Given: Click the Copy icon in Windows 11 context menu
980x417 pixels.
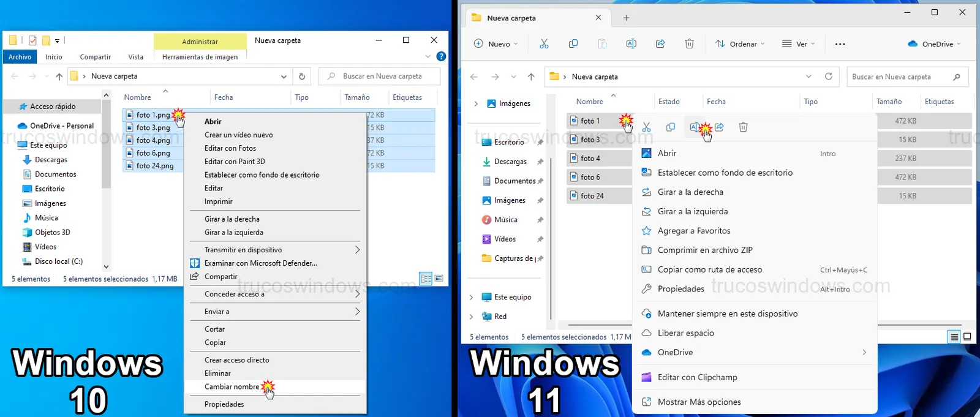Looking at the screenshot, I should [671, 127].
